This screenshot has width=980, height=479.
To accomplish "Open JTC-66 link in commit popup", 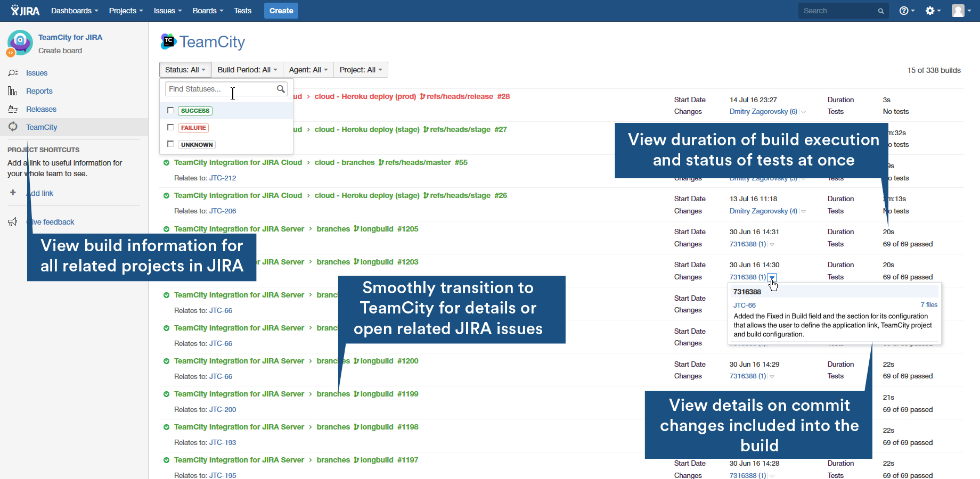I will (745, 305).
